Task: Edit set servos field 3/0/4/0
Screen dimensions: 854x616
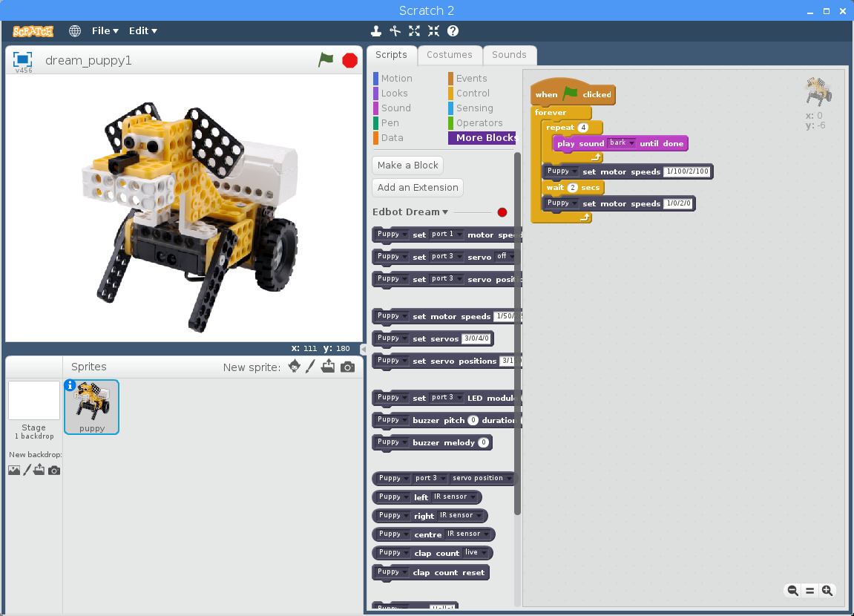Action: (476, 338)
